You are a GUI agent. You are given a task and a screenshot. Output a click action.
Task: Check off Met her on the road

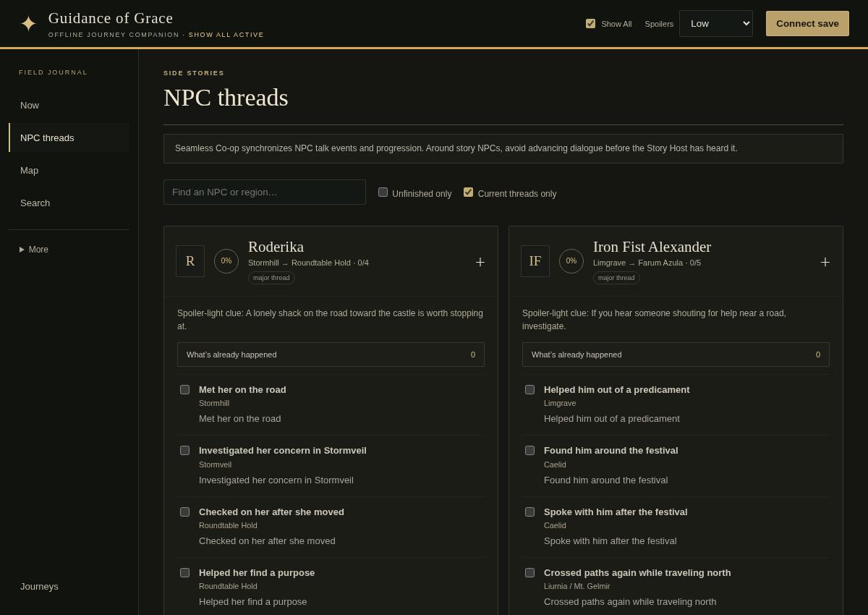[185, 389]
